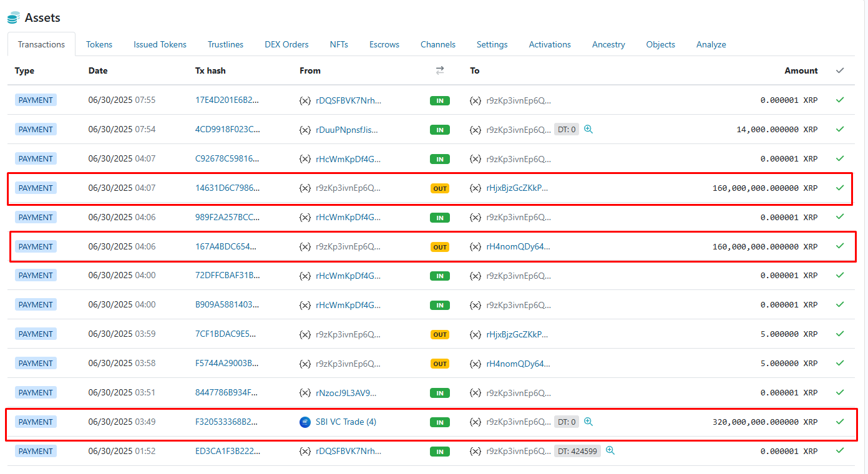
Task: Click the success checkmark in the 17E4D201E6B2 row
Action: click(840, 100)
